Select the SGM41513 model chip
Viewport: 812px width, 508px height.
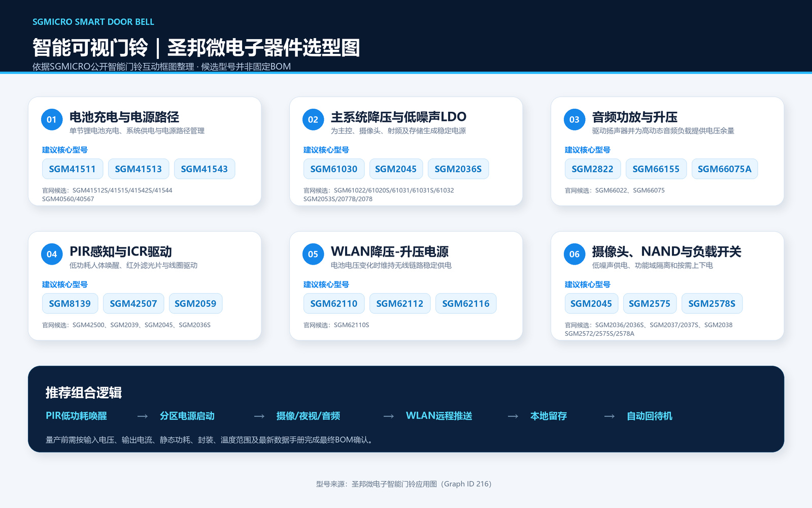(x=139, y=169)
